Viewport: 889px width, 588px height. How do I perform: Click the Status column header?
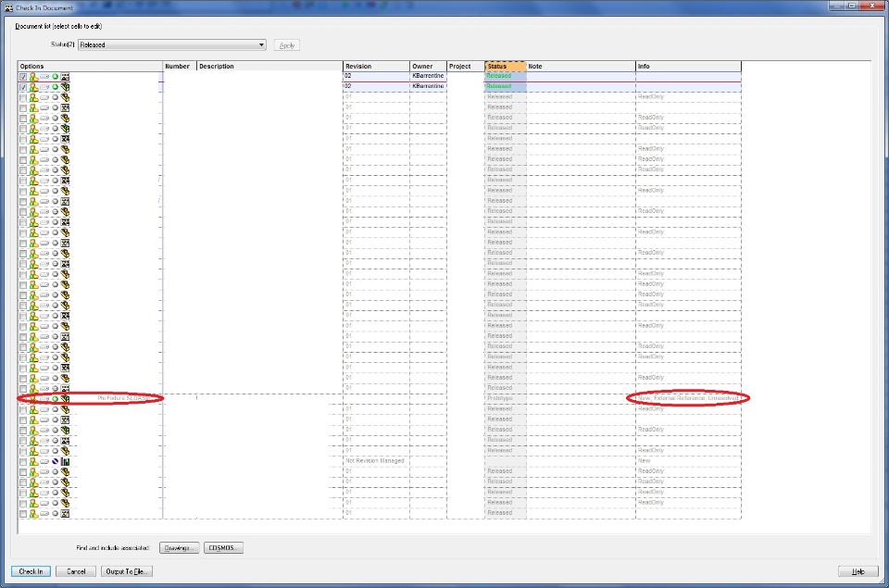coord(506,67)
